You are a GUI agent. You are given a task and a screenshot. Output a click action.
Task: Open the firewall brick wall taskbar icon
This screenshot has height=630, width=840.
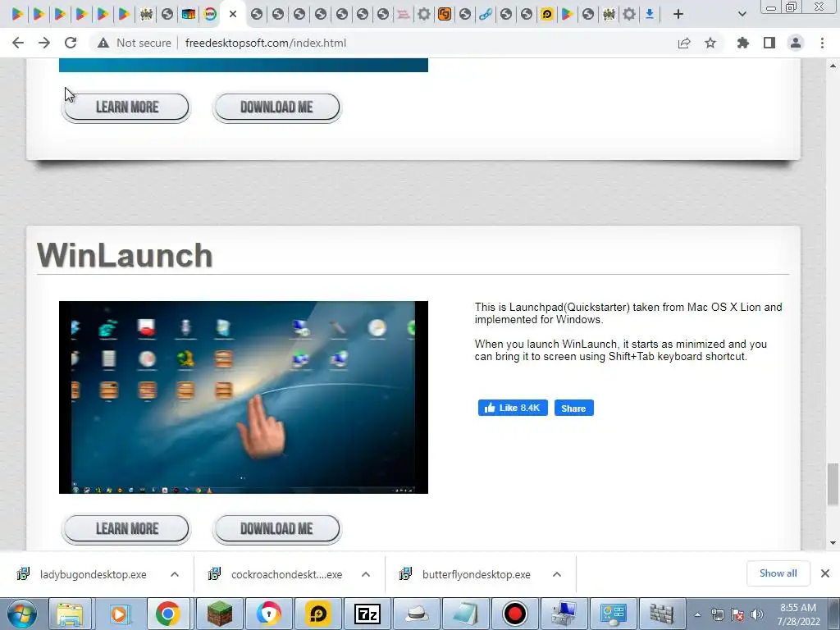[662, 614]
